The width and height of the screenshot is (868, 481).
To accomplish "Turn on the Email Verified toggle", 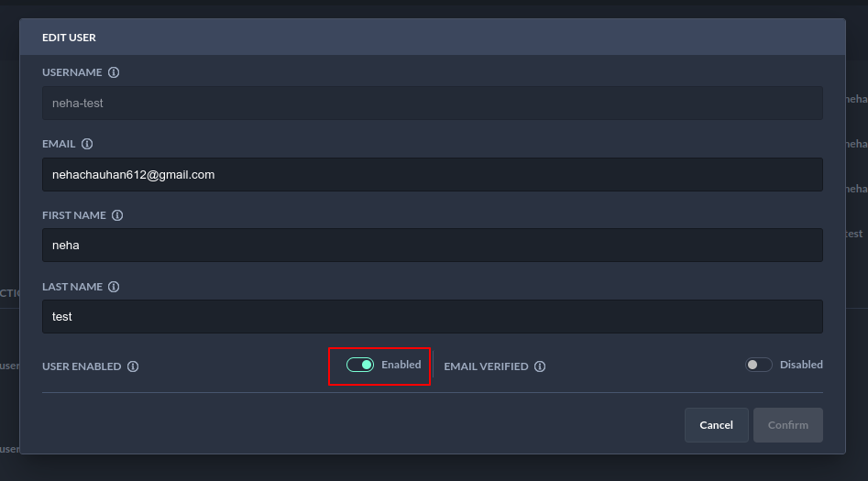I will pos(759,365).
